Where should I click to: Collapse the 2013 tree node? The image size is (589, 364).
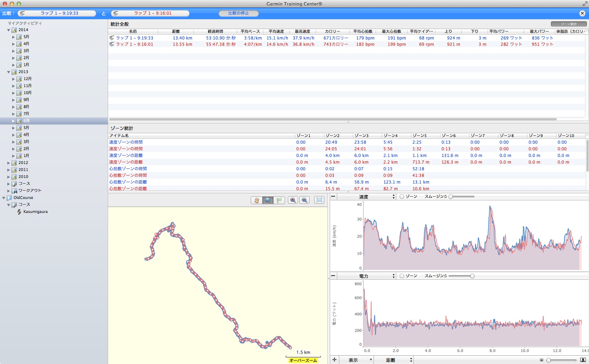point(9,72)
